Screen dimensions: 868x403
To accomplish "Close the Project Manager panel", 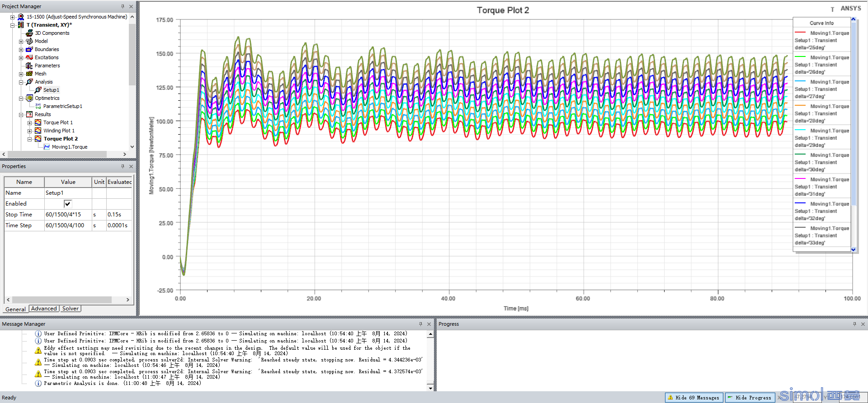I will point(131,6).
